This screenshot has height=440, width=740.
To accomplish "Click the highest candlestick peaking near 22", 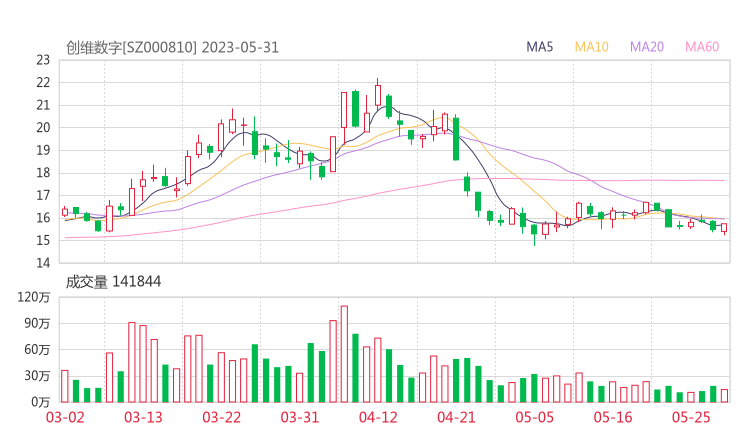I will point(378,94).
